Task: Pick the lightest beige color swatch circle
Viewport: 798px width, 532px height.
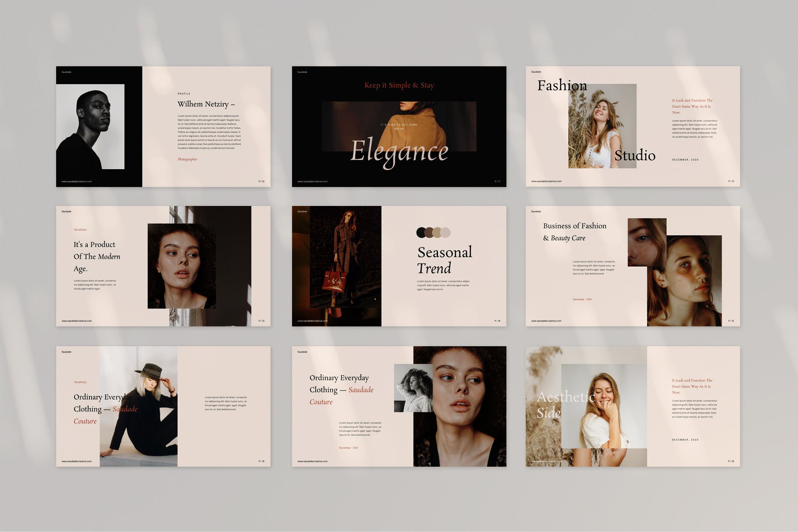Action: tap(445, 232)
